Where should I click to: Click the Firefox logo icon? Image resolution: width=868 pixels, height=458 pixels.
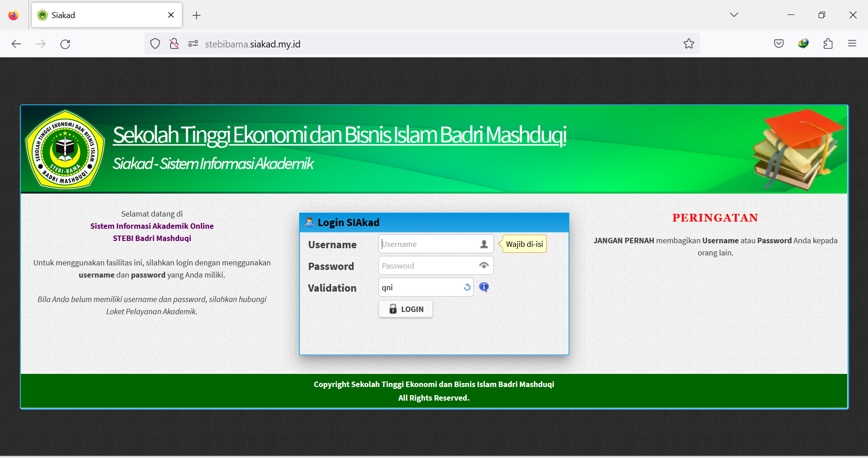coord(14,15)
